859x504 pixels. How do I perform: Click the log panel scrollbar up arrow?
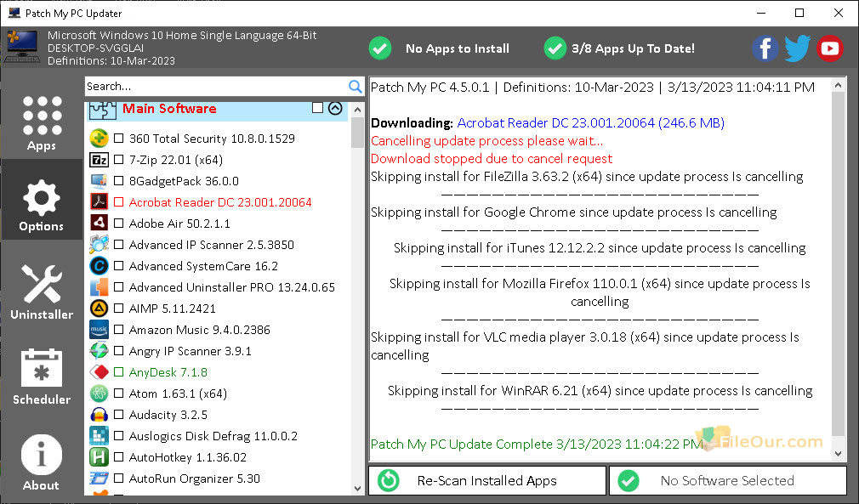click(x=838, y=85)
